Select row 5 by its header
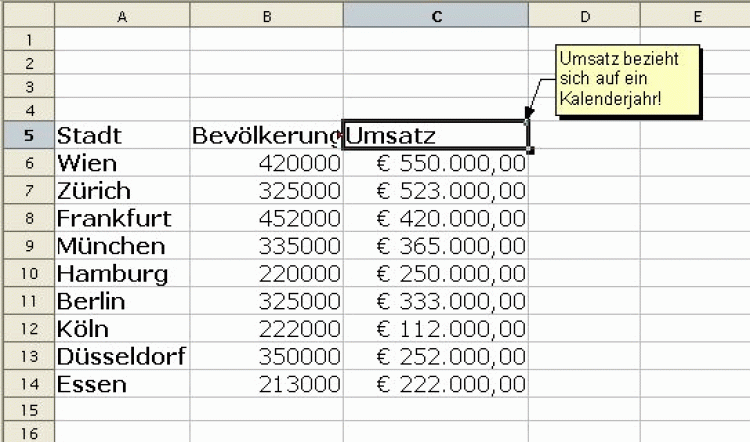 point(27,135)
